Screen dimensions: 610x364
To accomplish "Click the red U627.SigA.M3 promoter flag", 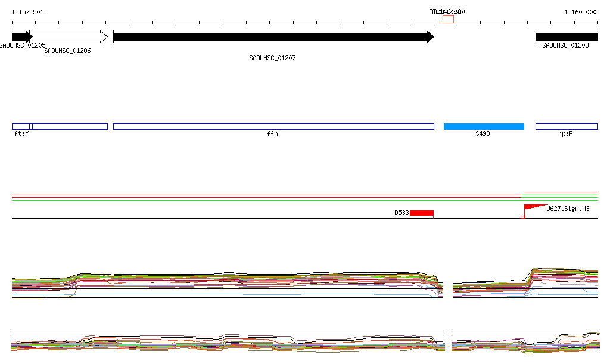I will [533, 207].
